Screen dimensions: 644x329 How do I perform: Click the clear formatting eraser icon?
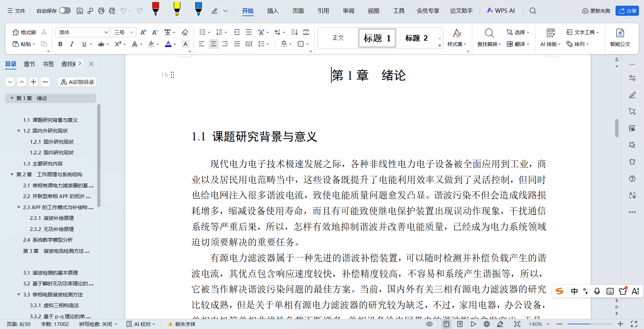tap(185, 32)
